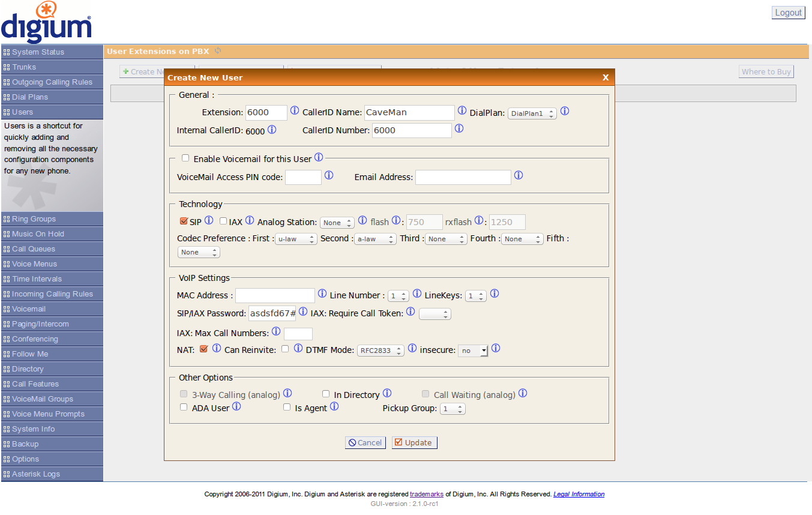Click info icon beside Is Agent checkbox
Viewport: 812px width, 515px height.
click(334, 407)
